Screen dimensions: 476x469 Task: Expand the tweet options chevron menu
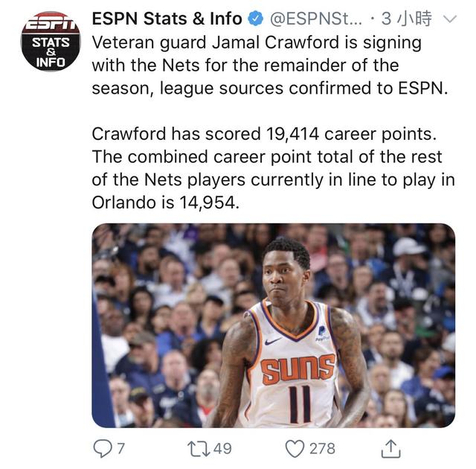tap(450, 19)
